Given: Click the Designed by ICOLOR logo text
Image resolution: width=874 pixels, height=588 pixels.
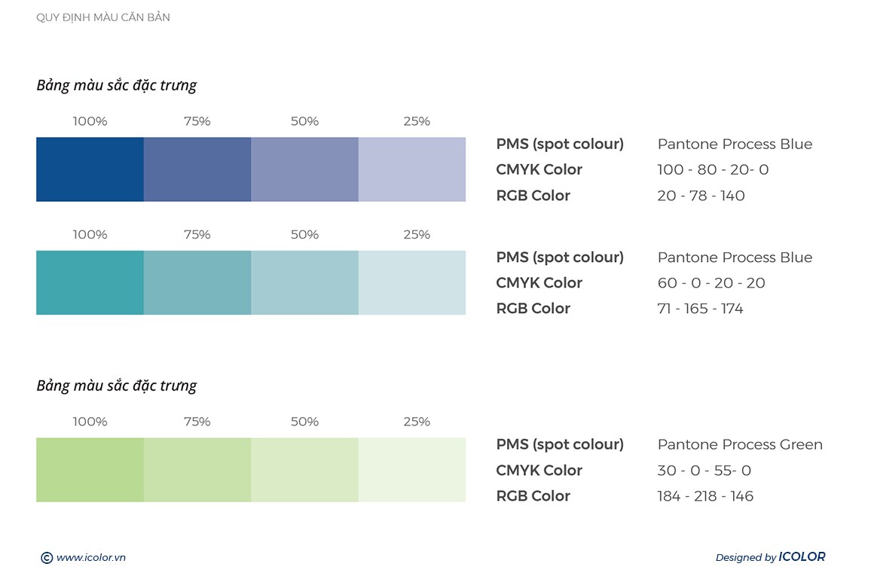Looking at the screenshot, I should pyautogui.click(x=770, y=557).
